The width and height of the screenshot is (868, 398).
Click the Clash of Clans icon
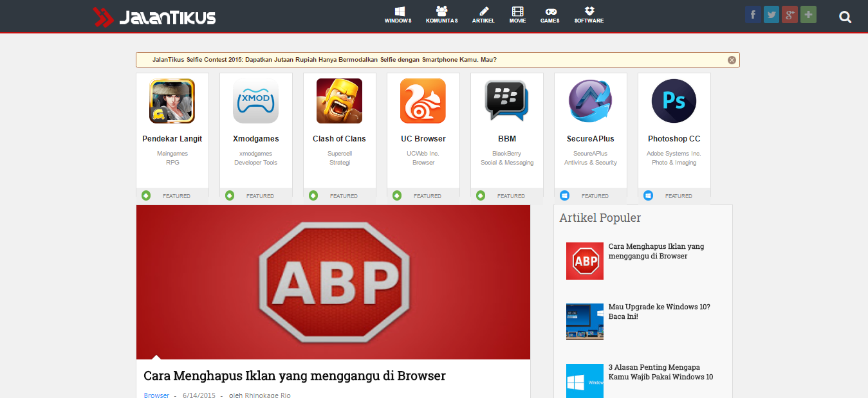(x=340, y=101)
